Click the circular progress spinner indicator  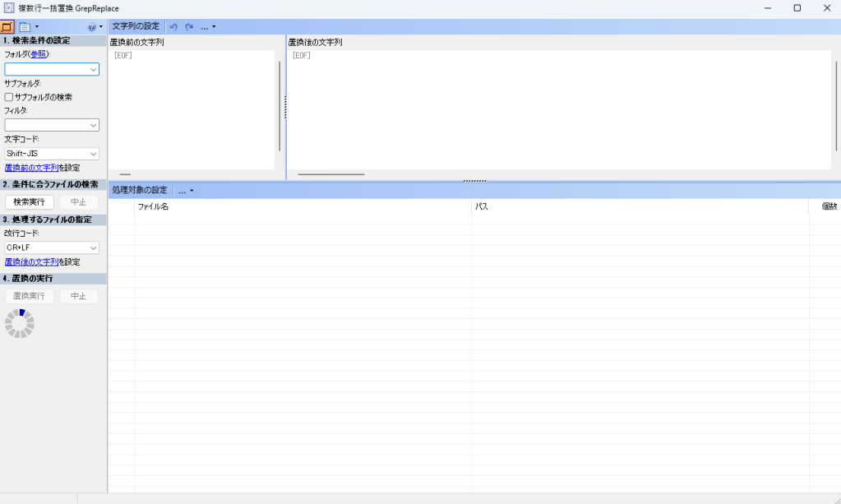[x=20, y=323]
